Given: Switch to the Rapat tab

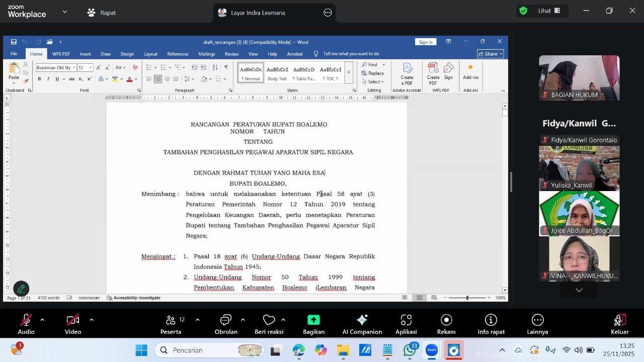Looking at the screenshot, I should (x=102, y=13).
